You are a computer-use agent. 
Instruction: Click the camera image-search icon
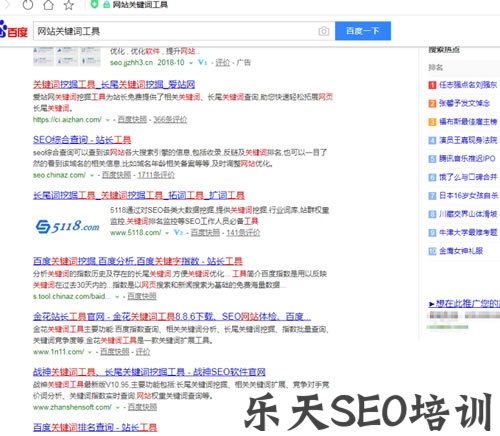324,31
